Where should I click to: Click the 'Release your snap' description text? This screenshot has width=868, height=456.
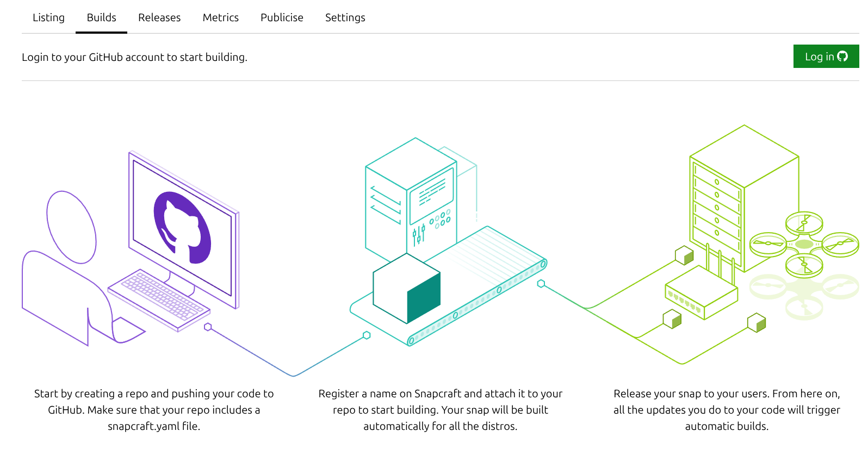click(727, 410)
